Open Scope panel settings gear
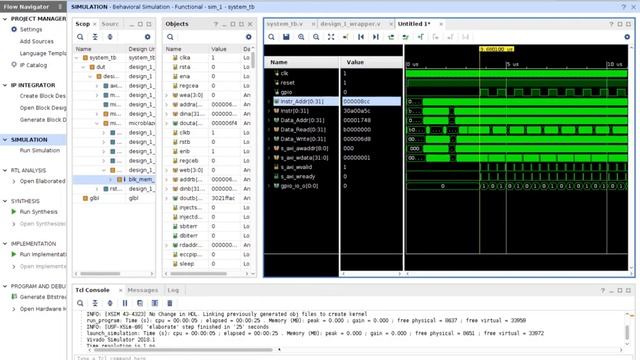The width and height of the screenshot is (640, 360). (147, 37)
